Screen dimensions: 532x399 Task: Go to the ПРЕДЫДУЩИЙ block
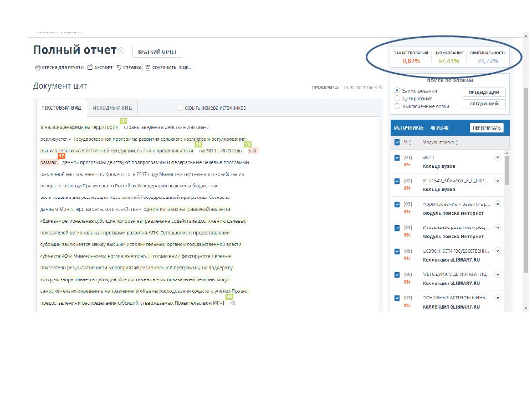tap(484, 92)
